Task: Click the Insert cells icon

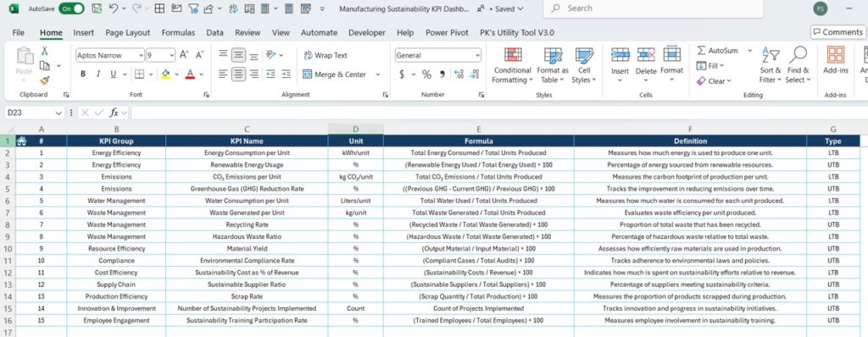Action: pos(620,55)
